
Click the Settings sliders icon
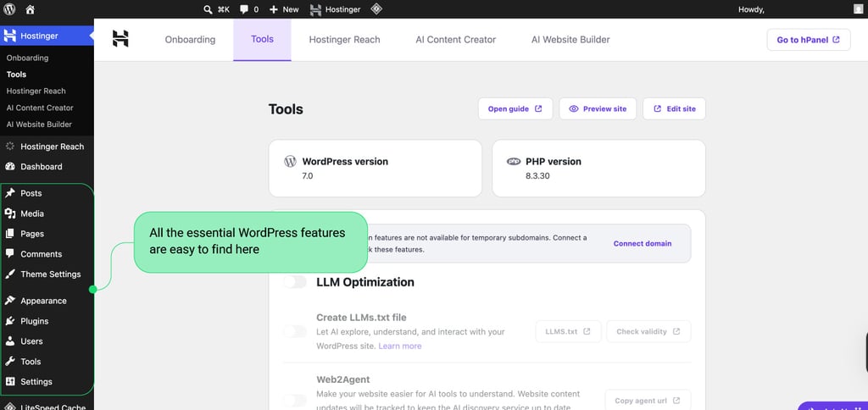point(10,381)
